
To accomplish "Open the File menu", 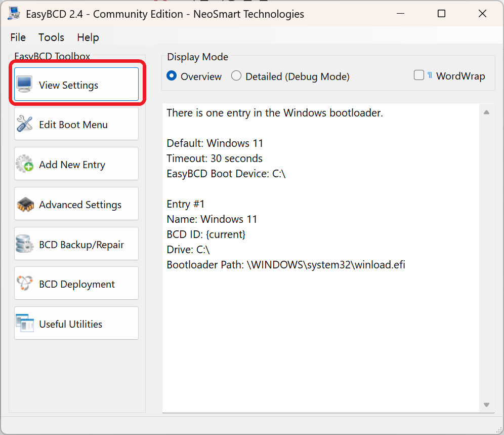I will 18,37.
